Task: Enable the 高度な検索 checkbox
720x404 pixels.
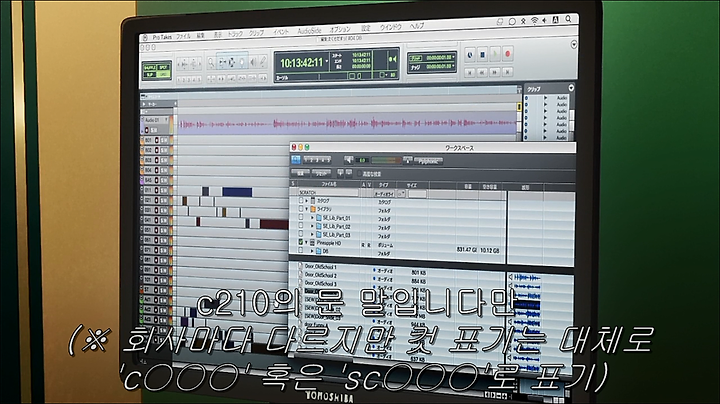Action: [360, 174]
